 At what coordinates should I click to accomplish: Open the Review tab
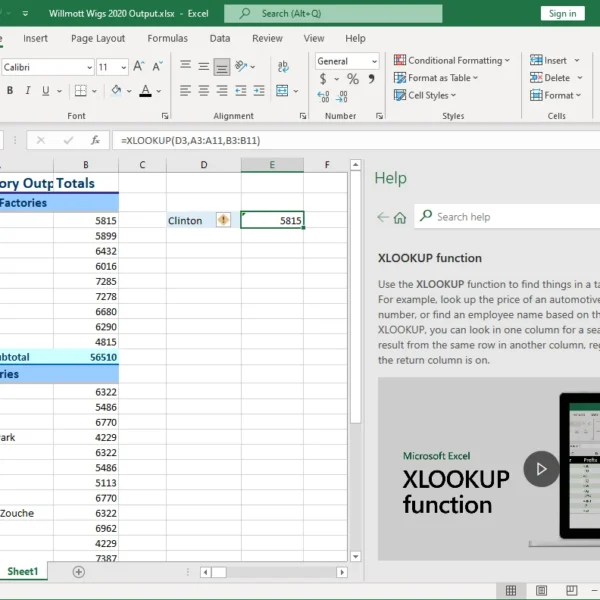(267, 38)
